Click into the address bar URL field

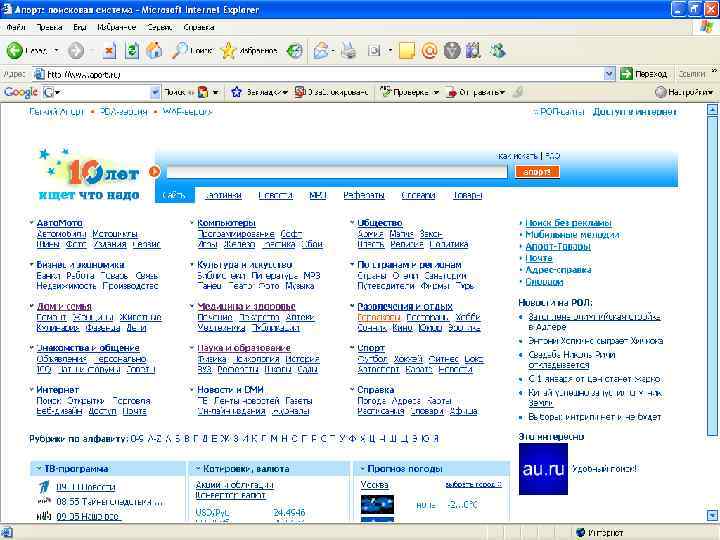pyautogui.click(x=325, y=73)
